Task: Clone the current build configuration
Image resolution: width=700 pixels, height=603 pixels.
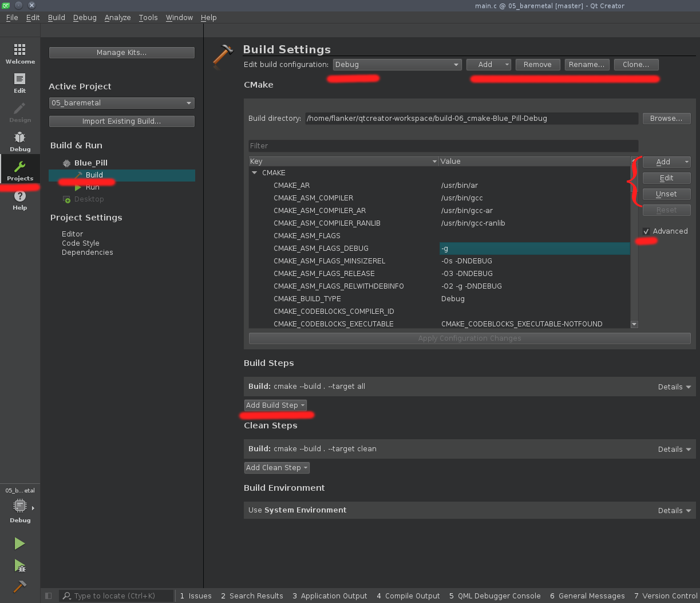Action: coord(636,65)
